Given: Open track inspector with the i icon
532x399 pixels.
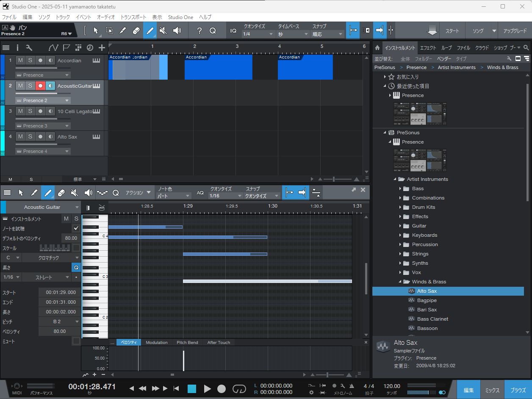Looking at the screenshot, I should click(x=17, y=47).
